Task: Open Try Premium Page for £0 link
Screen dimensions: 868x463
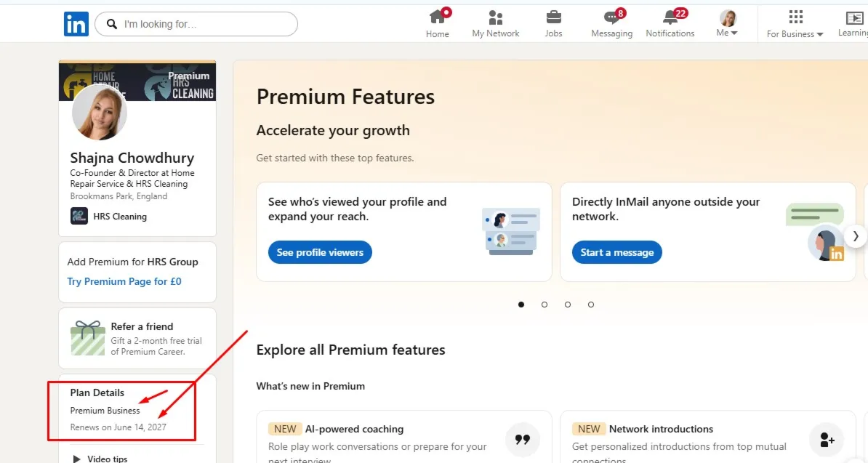Action: point(124,281)
